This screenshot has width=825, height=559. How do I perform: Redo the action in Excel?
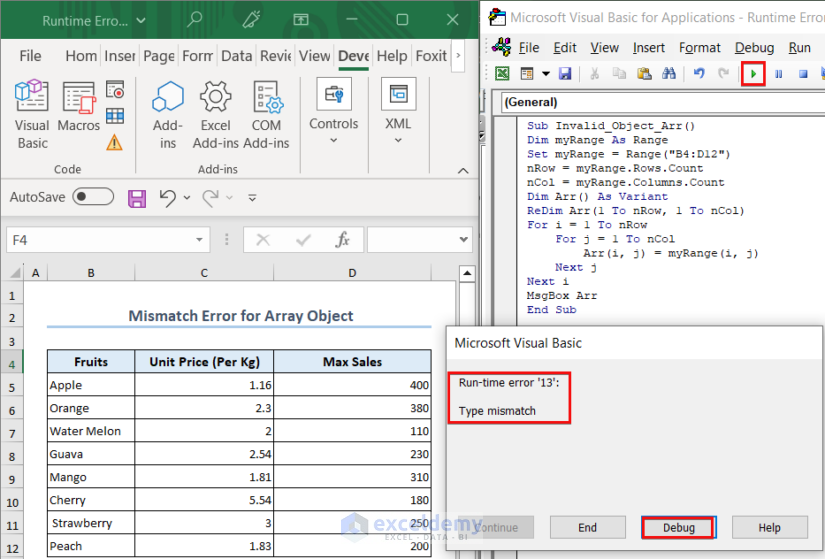pos(210,198)
